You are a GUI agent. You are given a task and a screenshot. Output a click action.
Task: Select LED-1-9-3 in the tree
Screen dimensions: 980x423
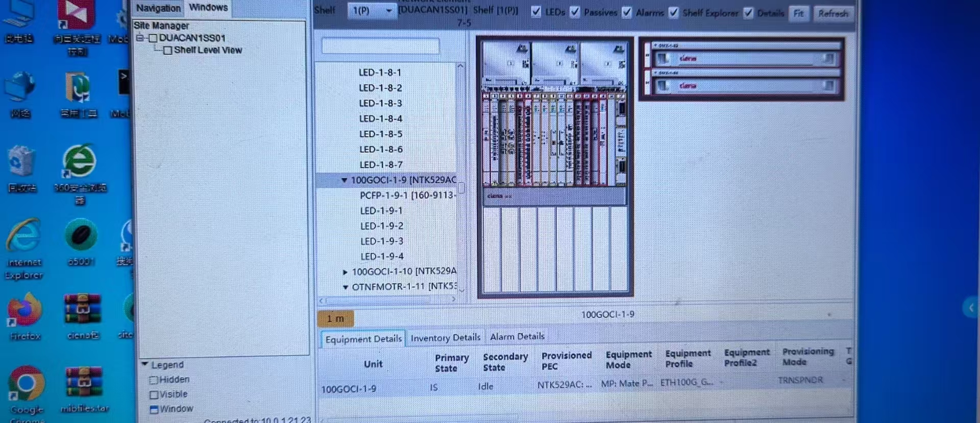click(382, 241)
